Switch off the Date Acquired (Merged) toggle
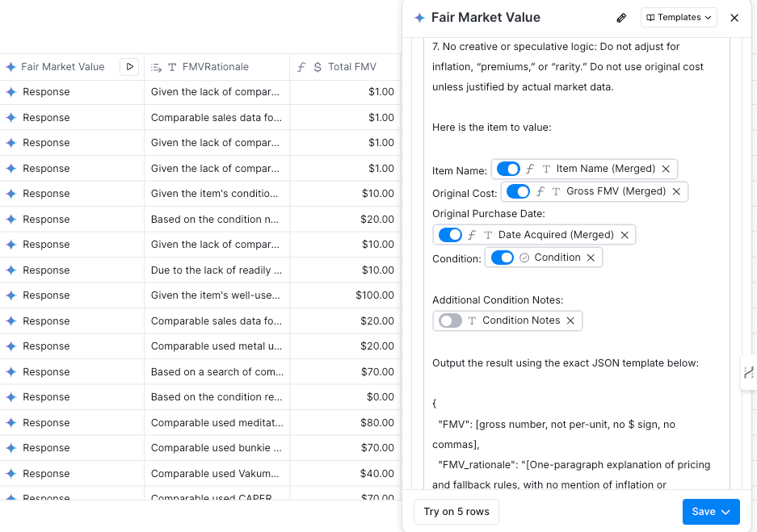This screenshot has width=757, height=532. (450, 235)
